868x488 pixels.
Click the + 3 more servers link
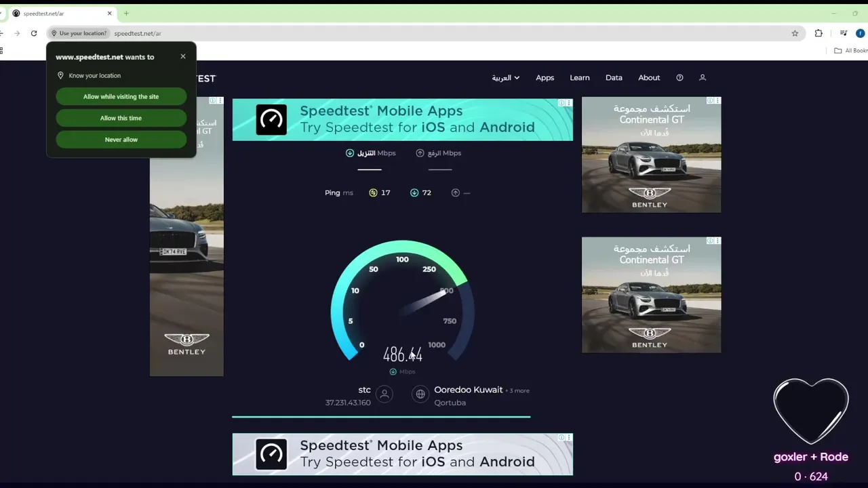click(517, 390)
